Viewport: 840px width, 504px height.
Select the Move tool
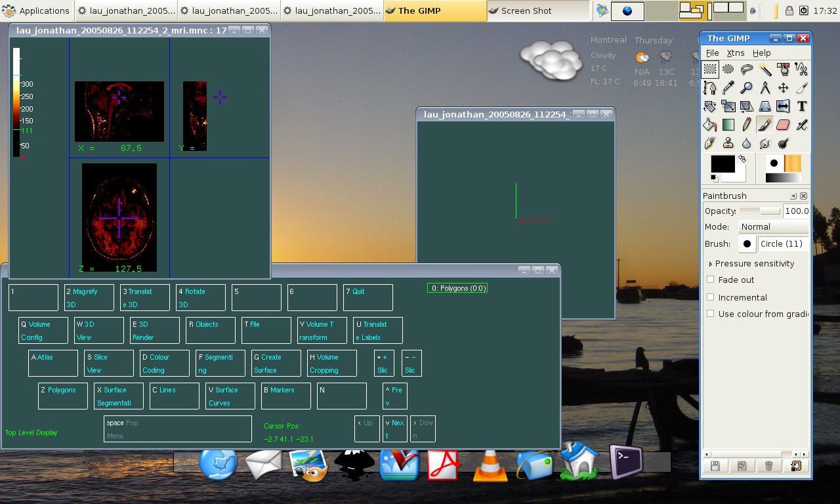[784, 87]
